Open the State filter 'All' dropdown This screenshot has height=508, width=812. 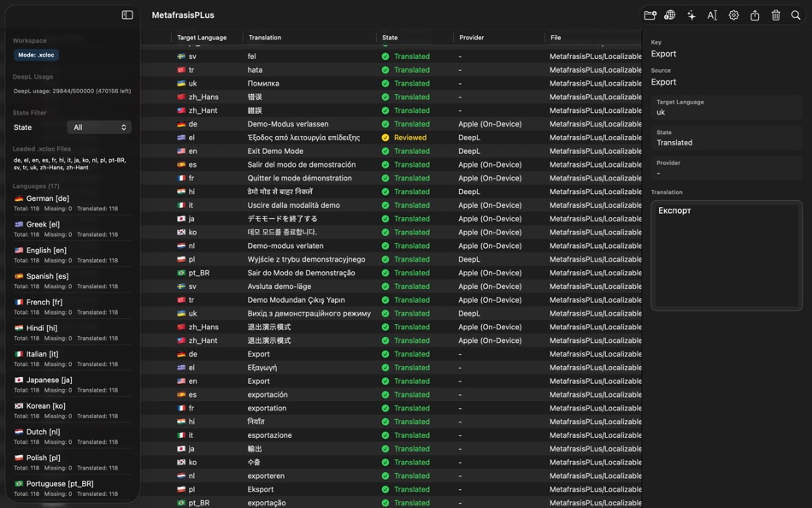click(x=99, y=127)
